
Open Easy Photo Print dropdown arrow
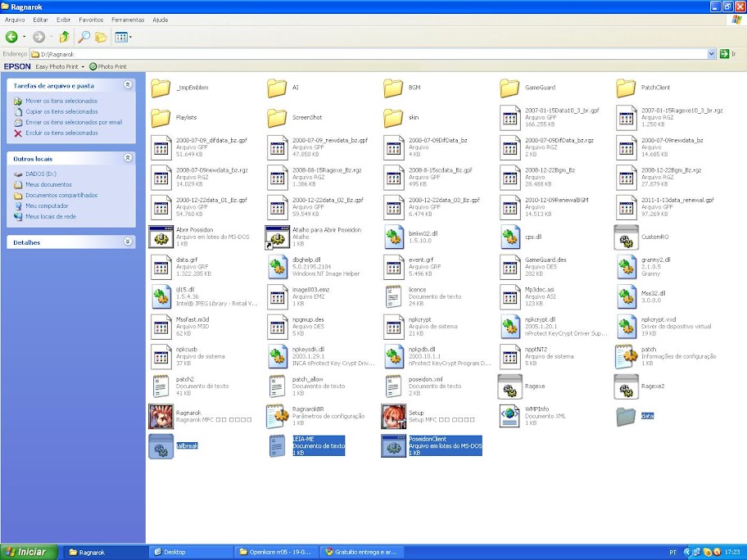[x=83, y=66]
